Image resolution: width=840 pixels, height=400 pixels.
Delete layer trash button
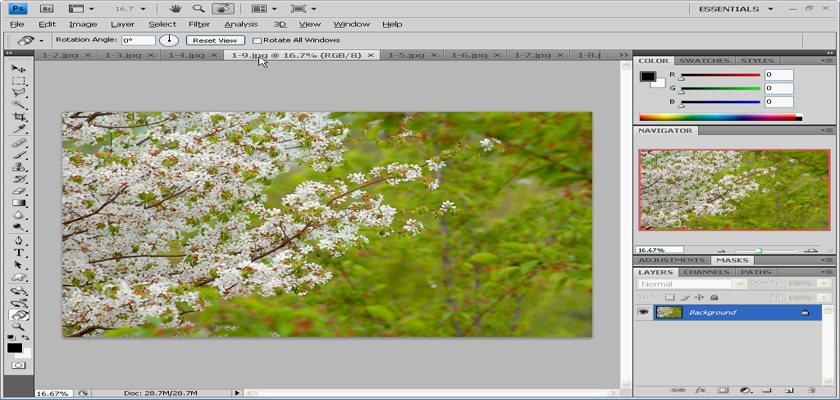click(812, 390)
